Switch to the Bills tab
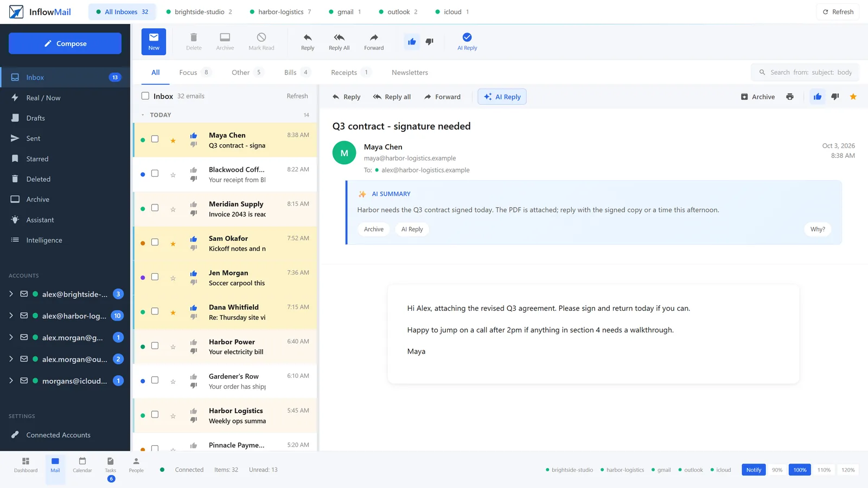 coord(297,72)
